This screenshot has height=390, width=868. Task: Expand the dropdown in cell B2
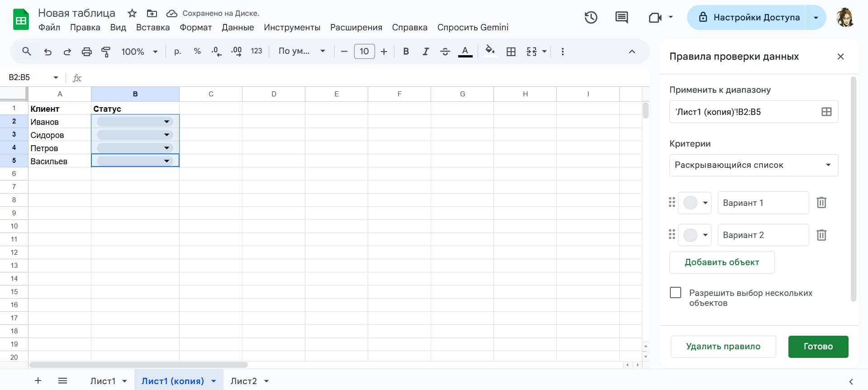[166, 122]
